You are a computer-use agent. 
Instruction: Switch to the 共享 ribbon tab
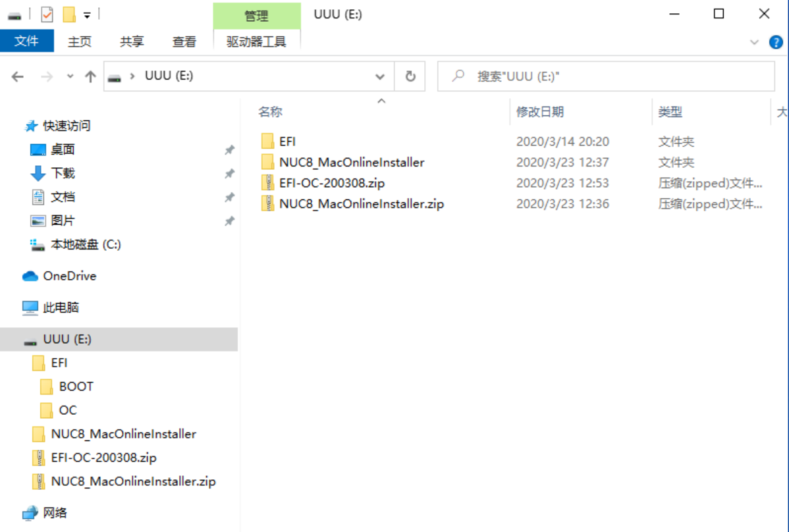point(132,41)
